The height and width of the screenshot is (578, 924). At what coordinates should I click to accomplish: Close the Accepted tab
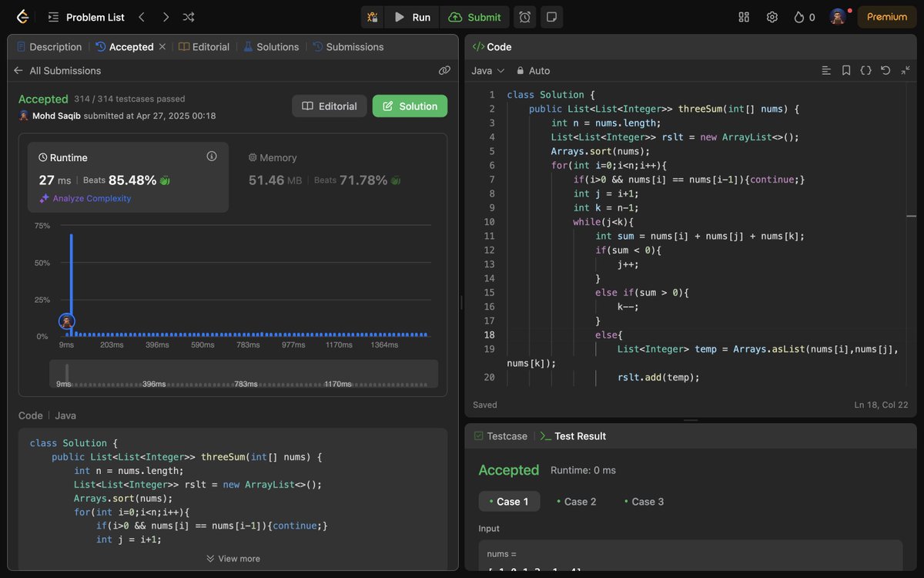[x=162, y=47]
